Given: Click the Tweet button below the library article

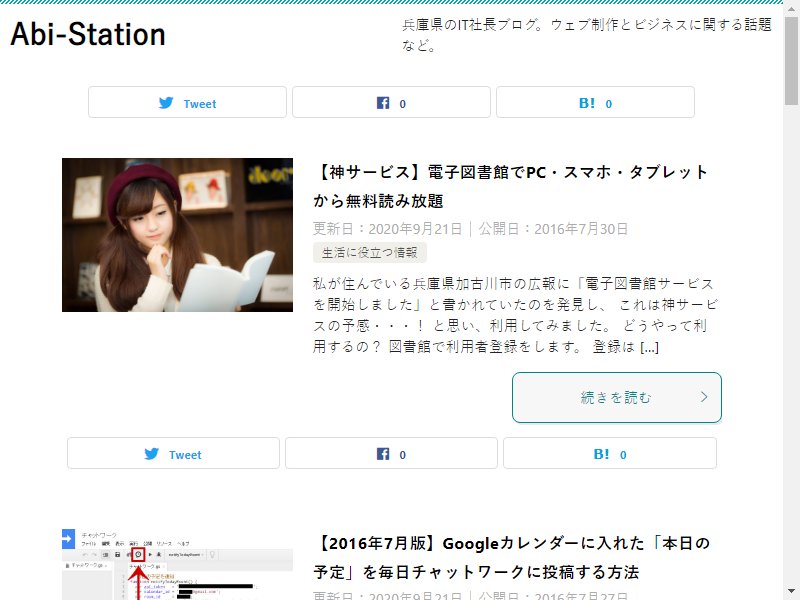Looking at the screenshot, I should pyautogui.click(x=173, y=453).
